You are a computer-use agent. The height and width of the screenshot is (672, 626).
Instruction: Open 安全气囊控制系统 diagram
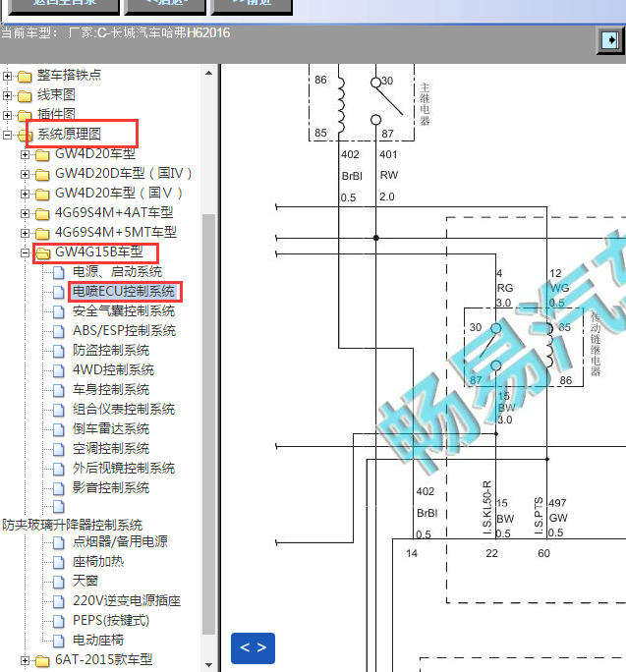[x=124, y=311]
